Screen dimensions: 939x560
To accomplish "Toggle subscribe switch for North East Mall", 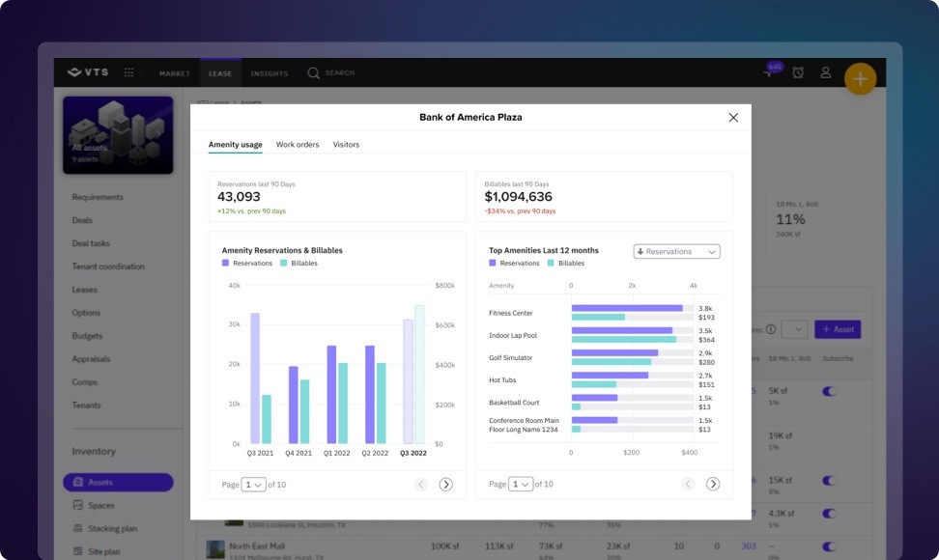I will [829, 546].
